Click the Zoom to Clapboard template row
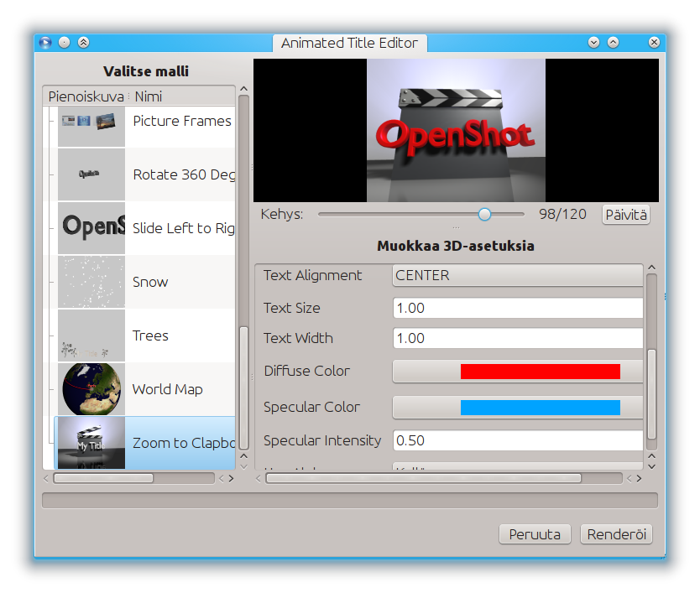This screenshot has height=593, width=700. coord(144,443)
